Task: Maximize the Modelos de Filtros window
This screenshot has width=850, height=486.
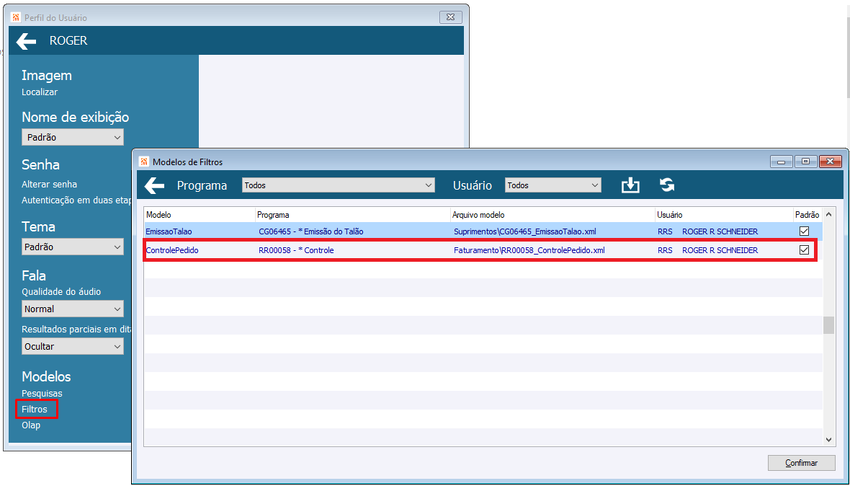Action: (806, 161)
